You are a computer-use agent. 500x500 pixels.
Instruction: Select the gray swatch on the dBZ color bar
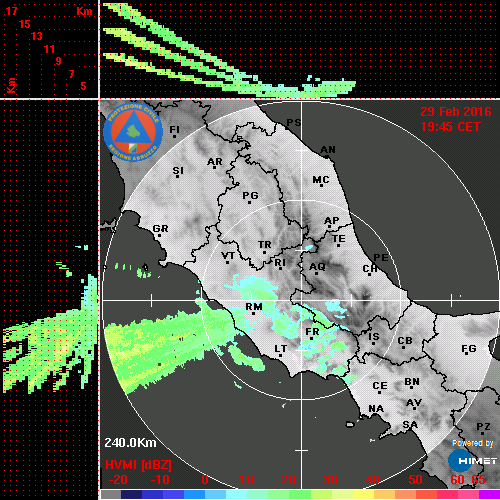(x=110, y=495)
